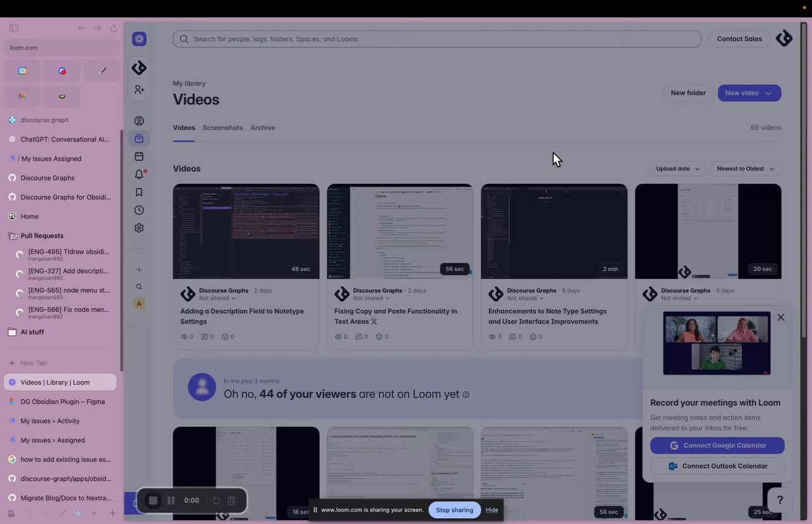
Task: Select the Library icon in Loom sidebar
Action: [x=139, y=138]
